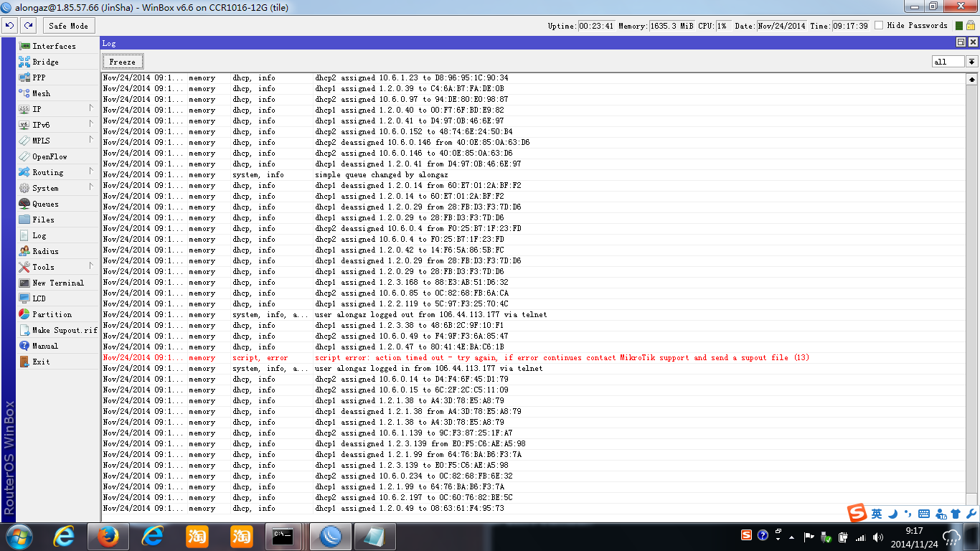Click the CPU percentage field
The image size is (980, 551).
(724, 26)
